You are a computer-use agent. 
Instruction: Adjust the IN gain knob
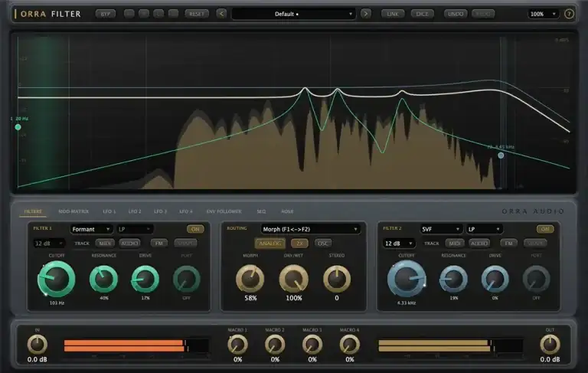point(37,345)
